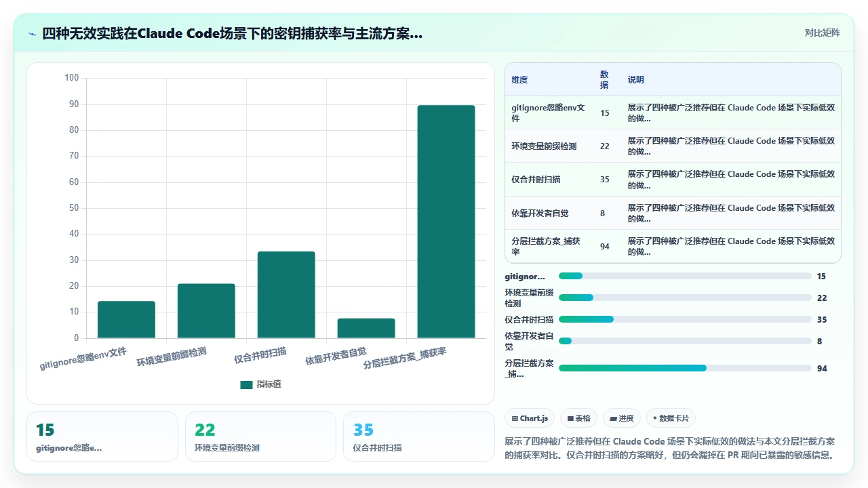Image resolution: width=868 pixels, height=488 pixels.
Task: Click value 15 in the table
Action: point(604,113)
